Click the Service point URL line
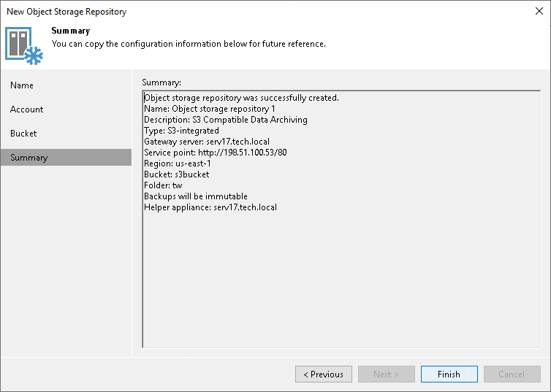This screenshot has height=392, width=551. 216,153
